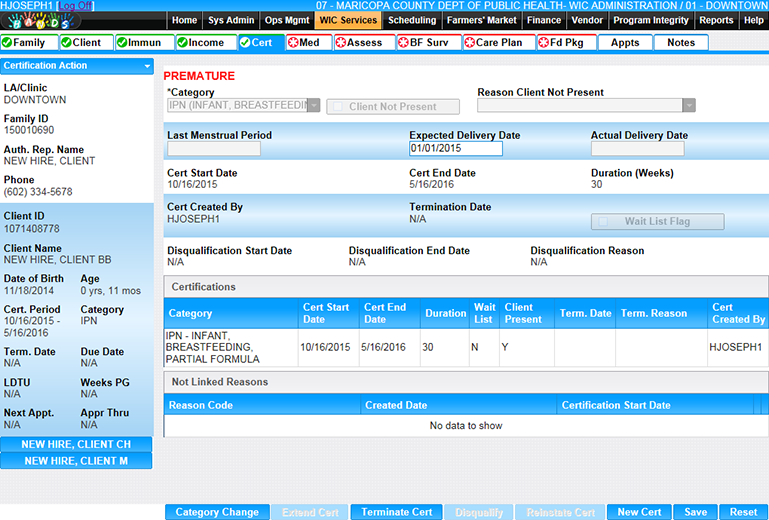The height and width of the screenshot is (520, 769).
Task: Click the green check icon on Income tab
Action: click(x=183, y=43)
